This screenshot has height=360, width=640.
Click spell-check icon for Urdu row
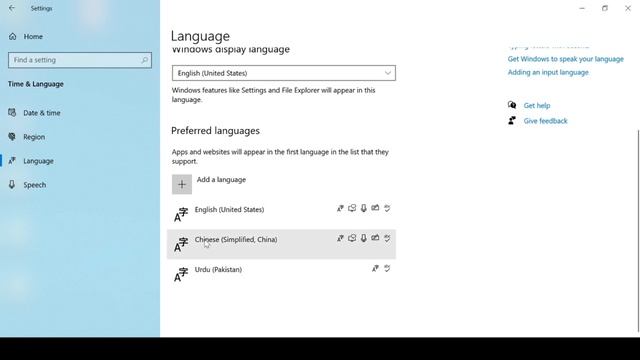coord(387,268)
